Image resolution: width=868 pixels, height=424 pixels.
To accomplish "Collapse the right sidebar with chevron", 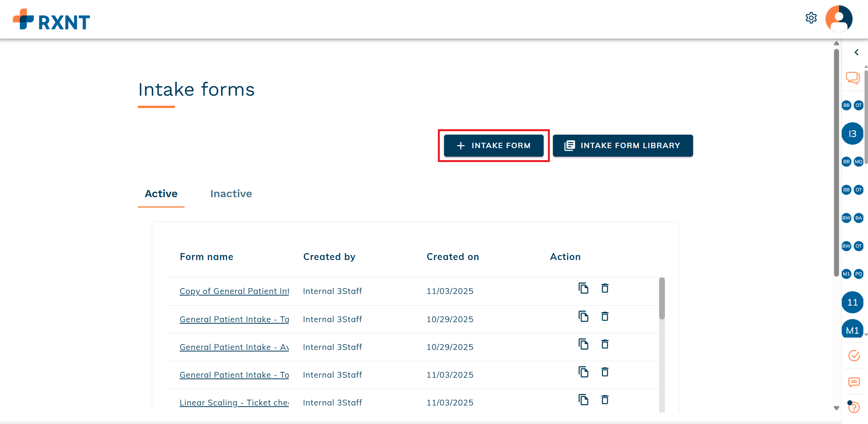I will point(856,52).
